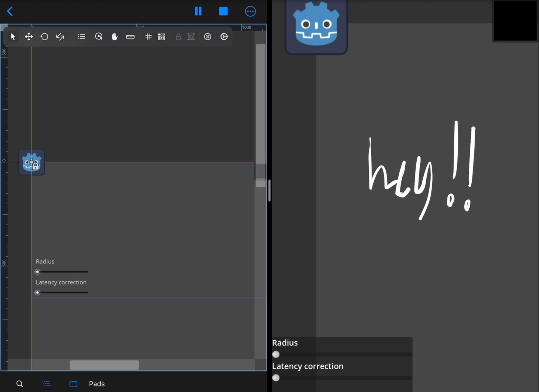
Task: Activate the Move Mode tool
Action: coord(29,37)
